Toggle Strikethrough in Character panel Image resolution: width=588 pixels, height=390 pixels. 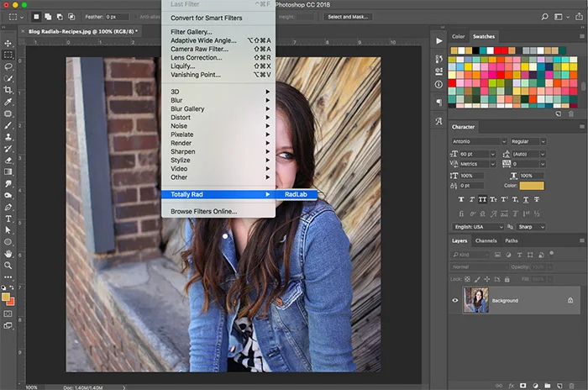(537, 200)
